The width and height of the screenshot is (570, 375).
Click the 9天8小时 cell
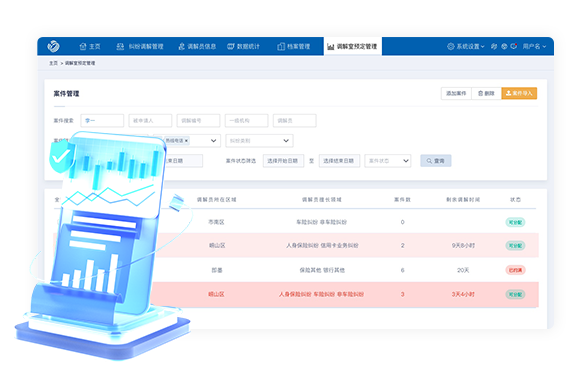[x=463, y=246]
